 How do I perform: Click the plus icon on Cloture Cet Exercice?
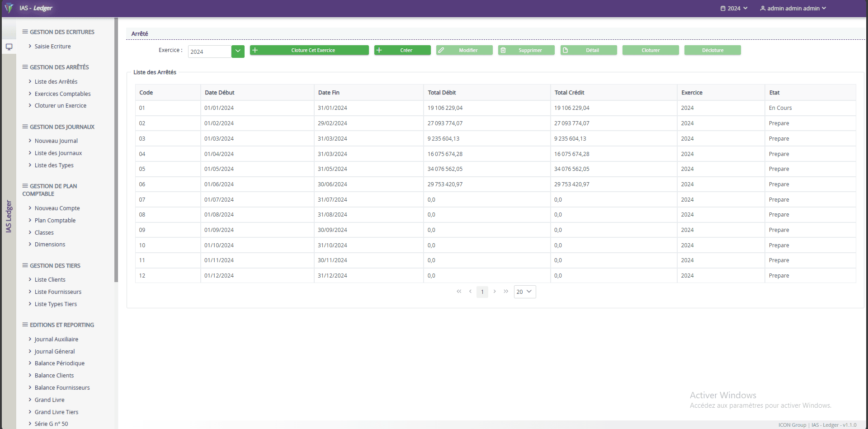pos(255,50)
